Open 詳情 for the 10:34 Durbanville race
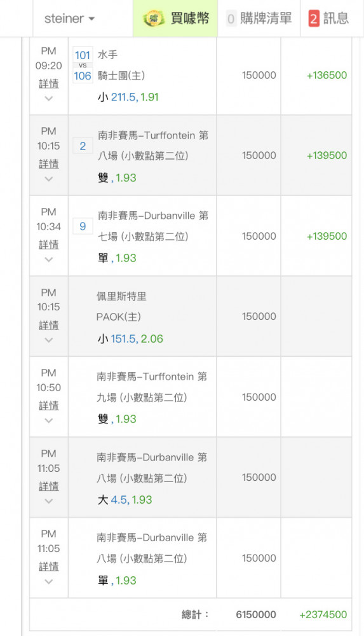This screenshot has width=364, height=636. [x=49, y=245]
